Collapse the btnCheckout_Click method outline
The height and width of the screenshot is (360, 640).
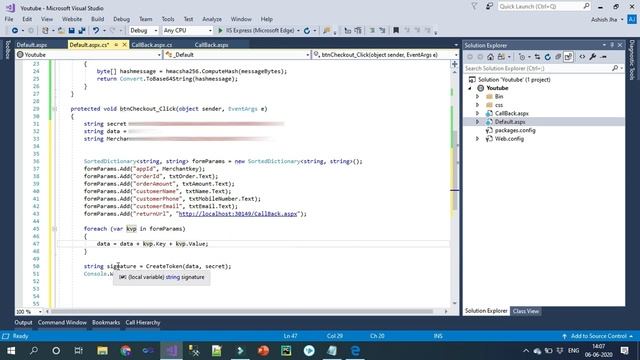pyautogui.click(x=54, y=109)
